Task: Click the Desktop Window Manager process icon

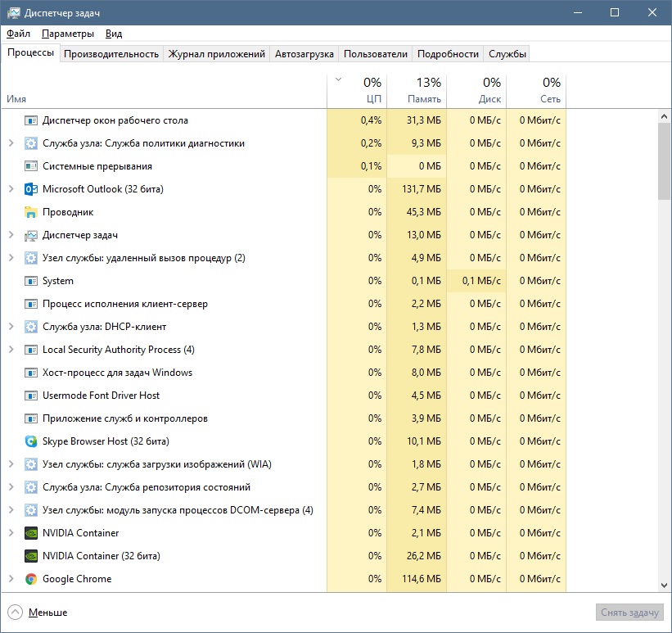Action: click(31, 120)
